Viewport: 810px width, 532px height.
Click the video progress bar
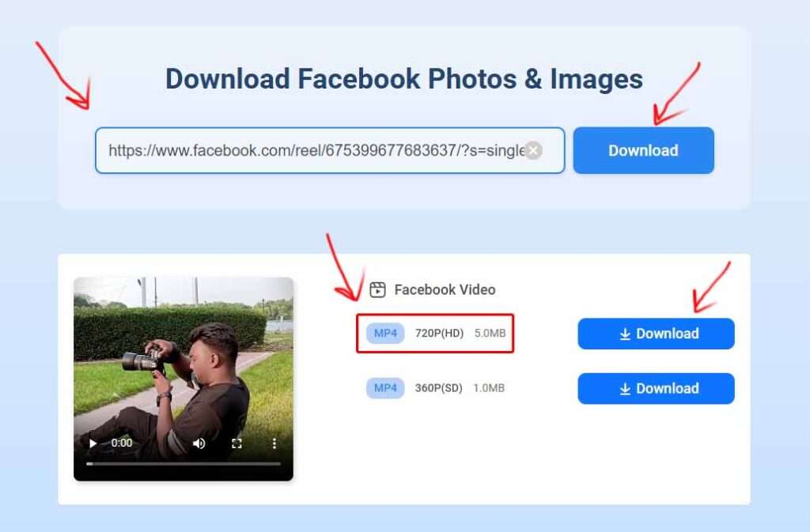click(x=184, y=463)
